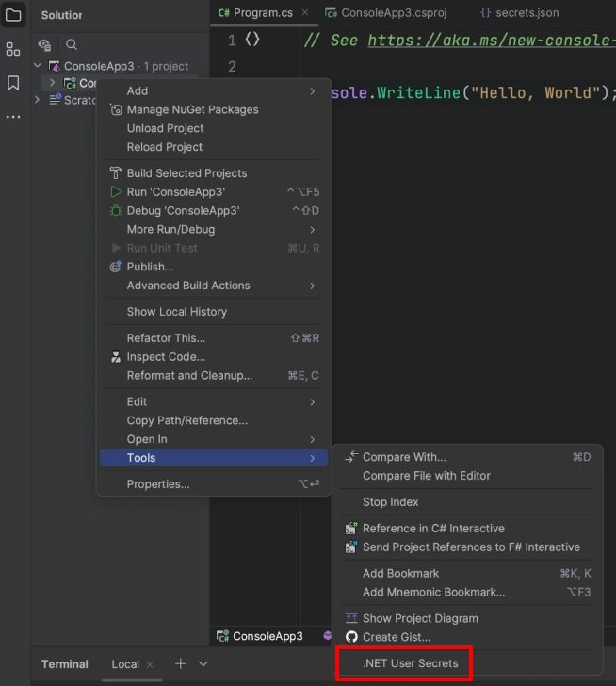Show more tool windows ellipsis
This screenshot has height=686, width=616.
13,117
